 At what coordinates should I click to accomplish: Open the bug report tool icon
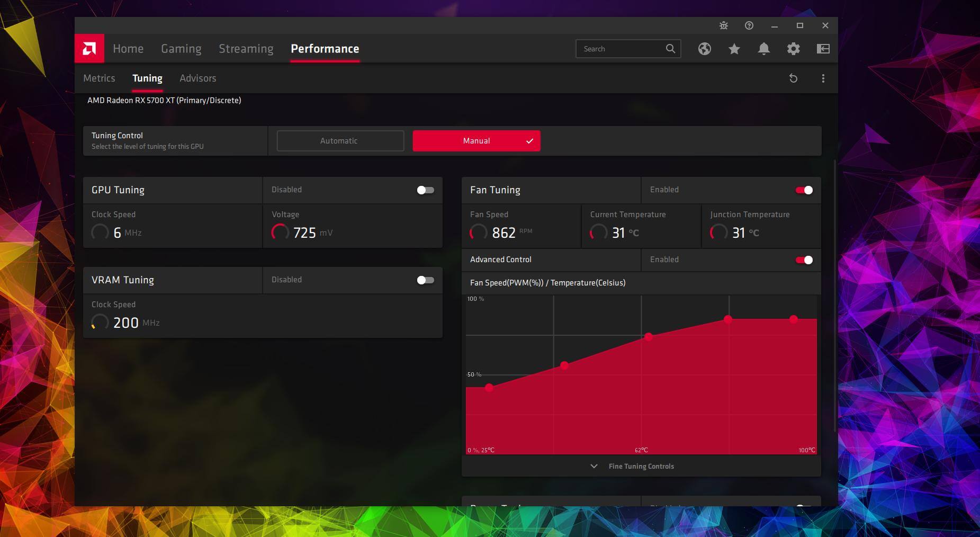tap(723, 25)
